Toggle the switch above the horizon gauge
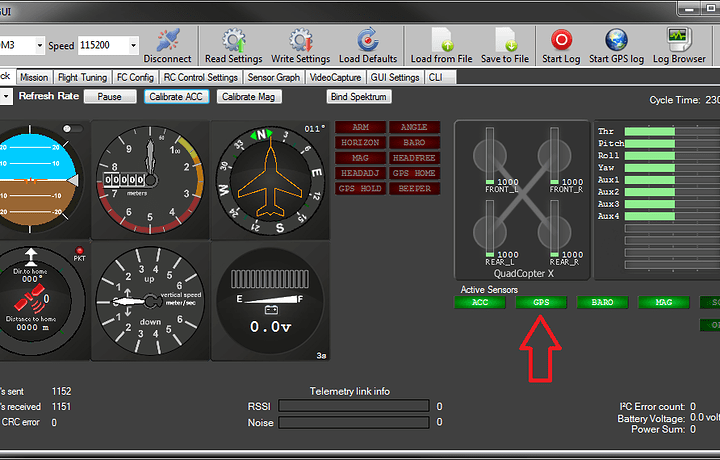The image size is (720, 460). point(73,129)
